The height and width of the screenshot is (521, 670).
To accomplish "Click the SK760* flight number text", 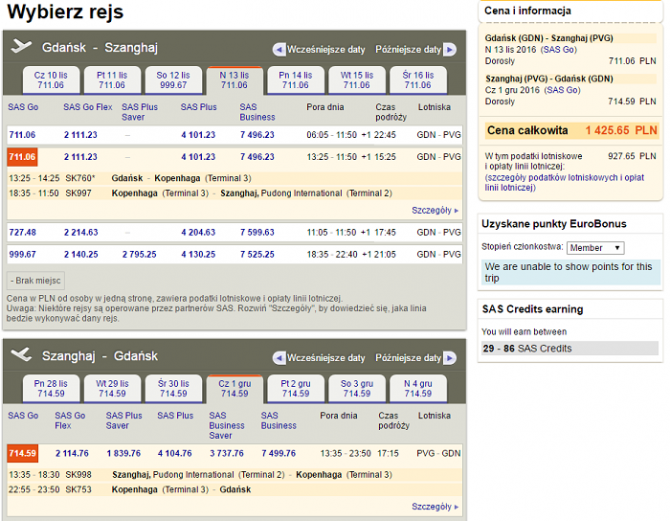I will pyautogui.click(x=80, y=178).
